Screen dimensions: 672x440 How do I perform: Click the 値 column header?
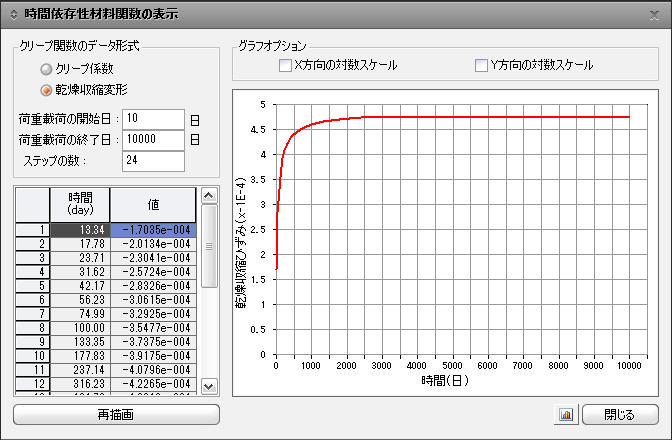coord(153,203)
